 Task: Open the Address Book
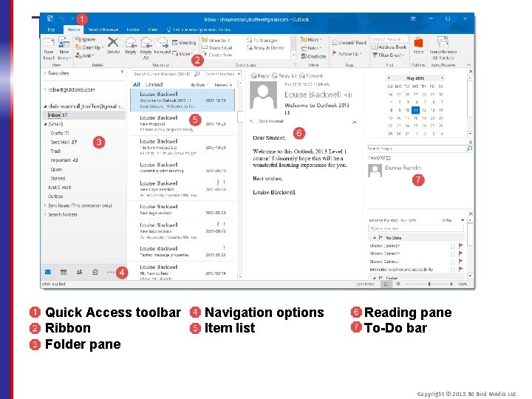pos(389,47)
